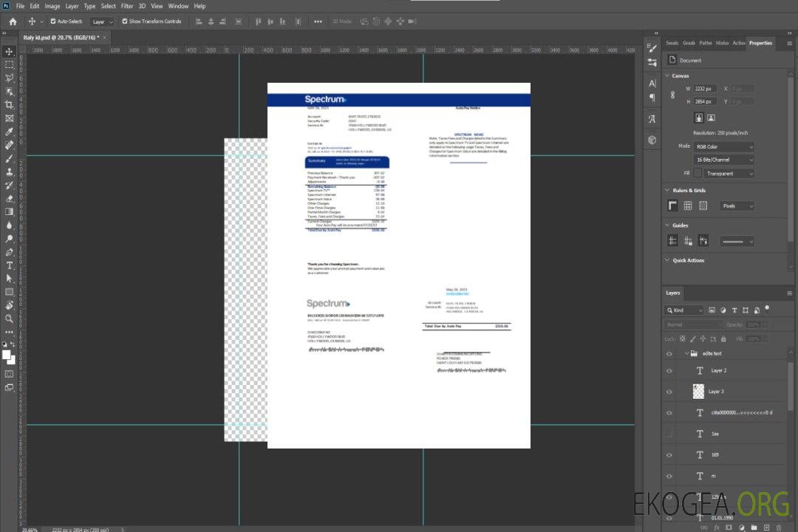Viewport: 798px width, 532px height.
Task: Toggle the layer filter on/off switch
Action: [x=767, y=309]
